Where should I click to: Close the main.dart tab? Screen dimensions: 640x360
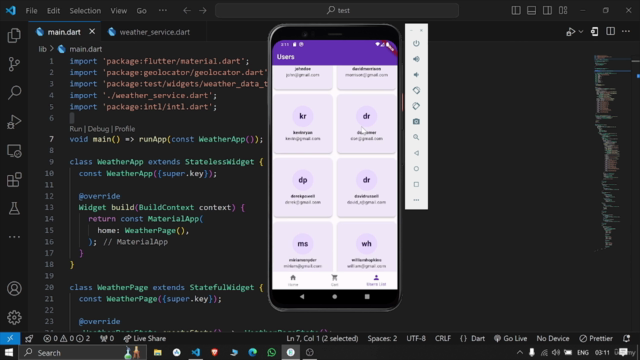tap(92, 31)
